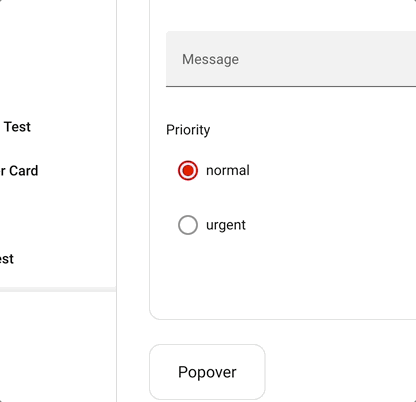Click blank space right of Popover button
This screenshot has height=402, width=416.
(340, 372)
